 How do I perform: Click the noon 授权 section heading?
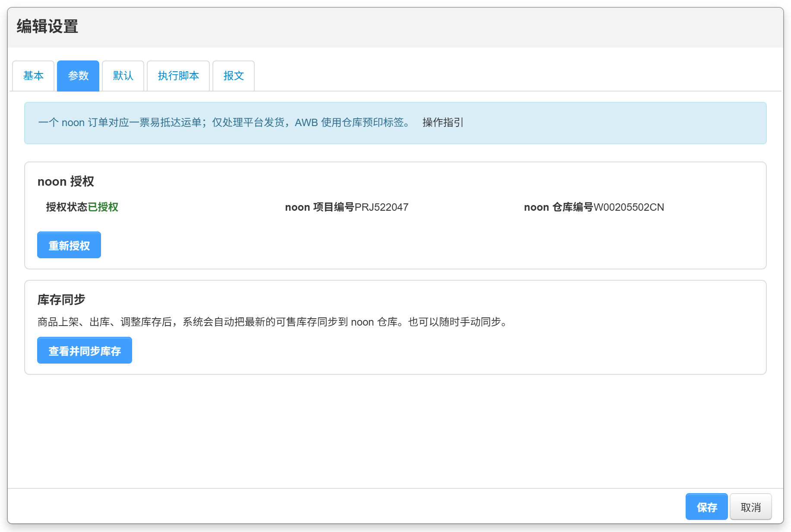pos(66,181)
